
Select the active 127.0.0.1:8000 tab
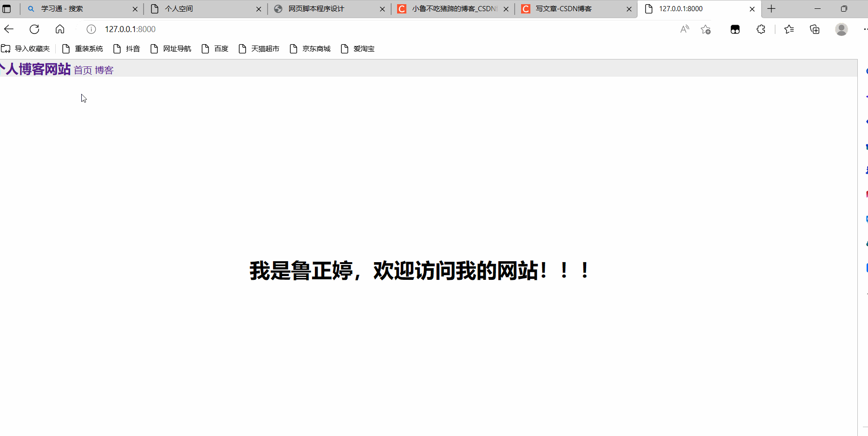699,9
